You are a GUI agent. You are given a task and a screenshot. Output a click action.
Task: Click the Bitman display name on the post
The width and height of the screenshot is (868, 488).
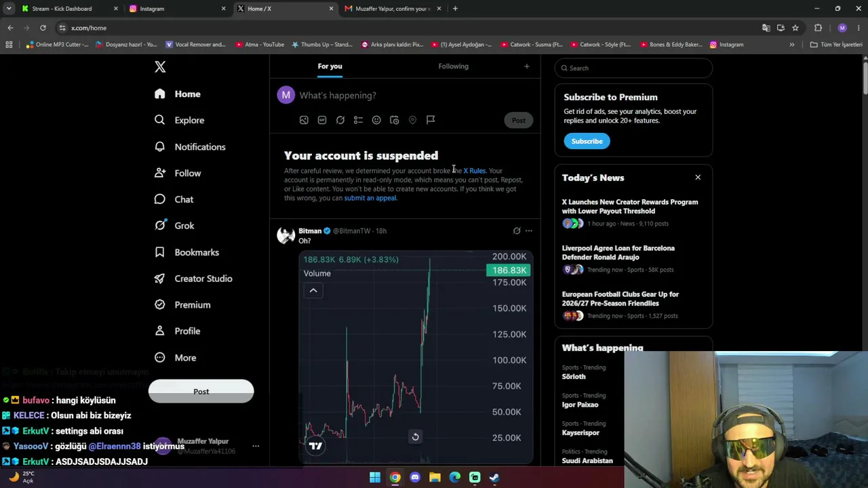coord(310,231)
